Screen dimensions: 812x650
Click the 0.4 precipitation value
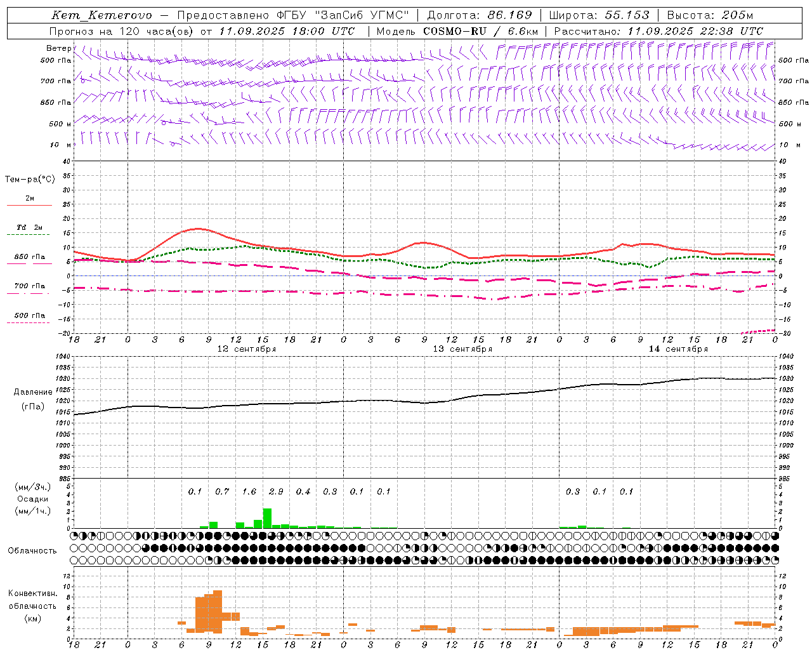[303, 492]
